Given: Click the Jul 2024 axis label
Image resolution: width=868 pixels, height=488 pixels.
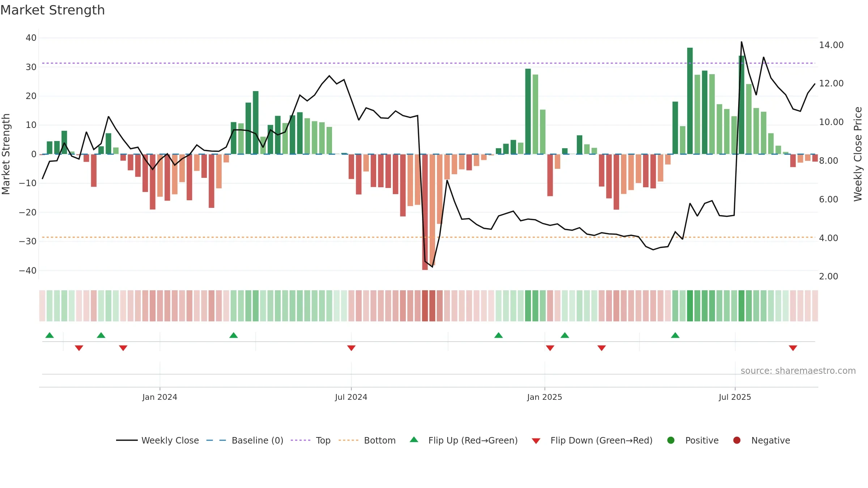Looking at the screenshot, I should point(351,397).
